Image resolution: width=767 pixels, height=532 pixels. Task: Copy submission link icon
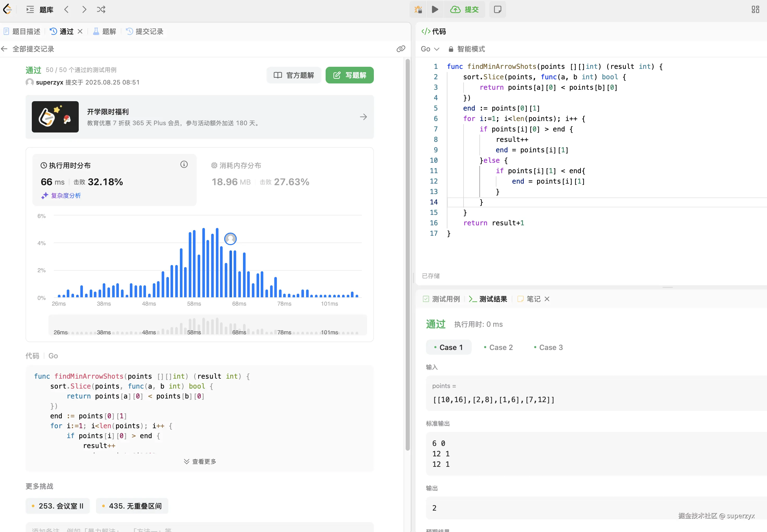tap(401, 49)
